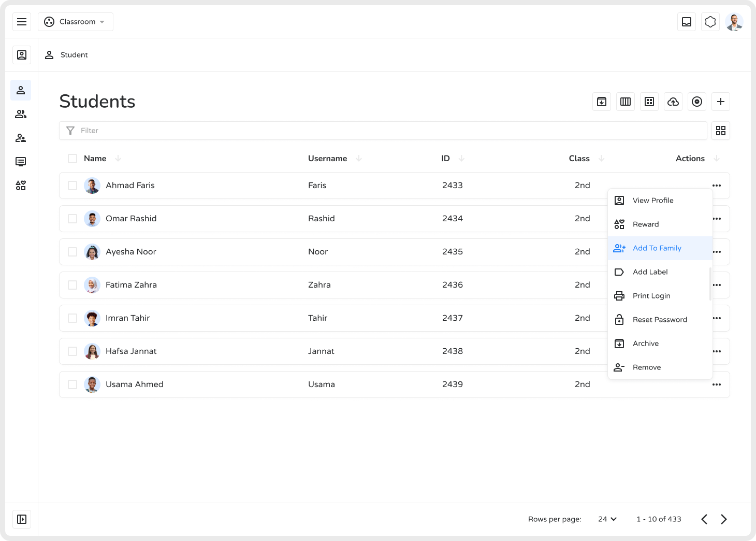Sort by Username column arrow

359,159
